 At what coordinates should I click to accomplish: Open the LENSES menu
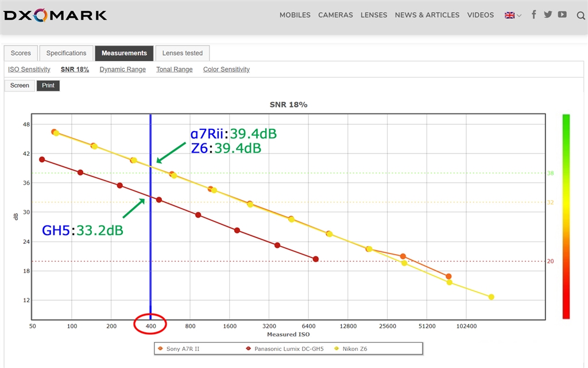pyautogui.click(x=373, y=15)
